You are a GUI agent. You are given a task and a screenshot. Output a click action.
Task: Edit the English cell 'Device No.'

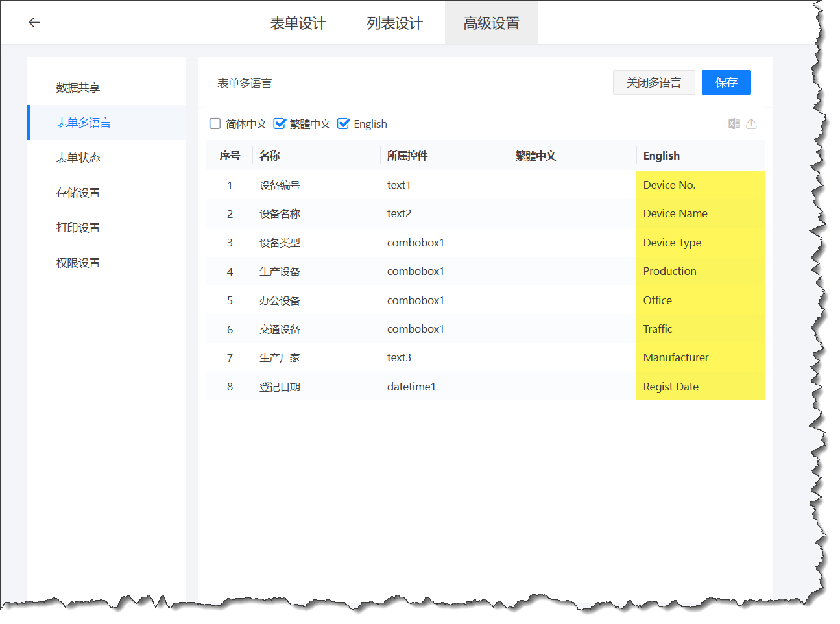click(699, 185)
